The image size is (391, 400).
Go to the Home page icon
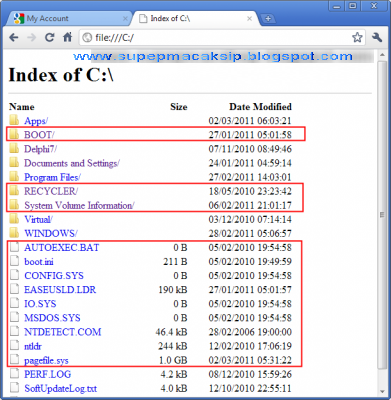tap(68, 37)
